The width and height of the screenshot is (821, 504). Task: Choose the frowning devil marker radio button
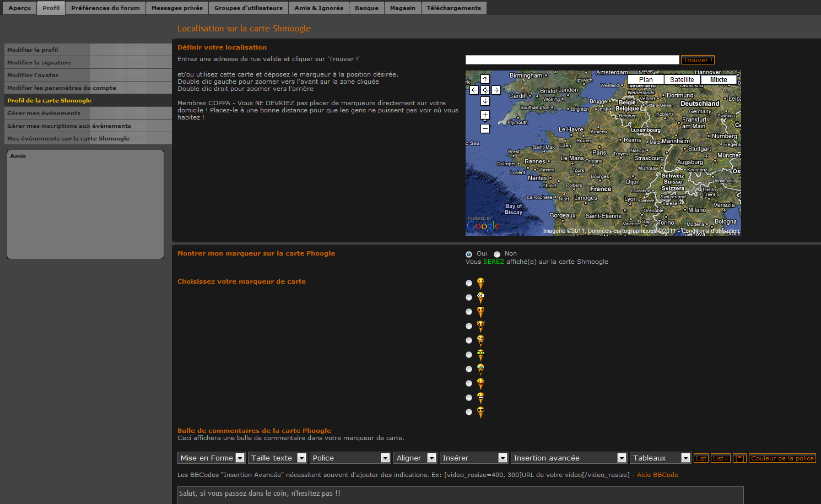tap(469, 312)
